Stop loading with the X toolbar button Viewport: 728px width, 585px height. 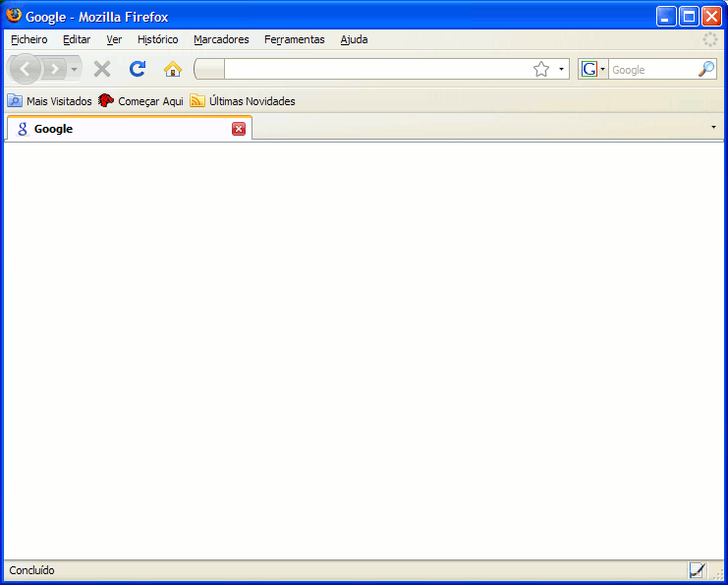(x=102, y=69)
